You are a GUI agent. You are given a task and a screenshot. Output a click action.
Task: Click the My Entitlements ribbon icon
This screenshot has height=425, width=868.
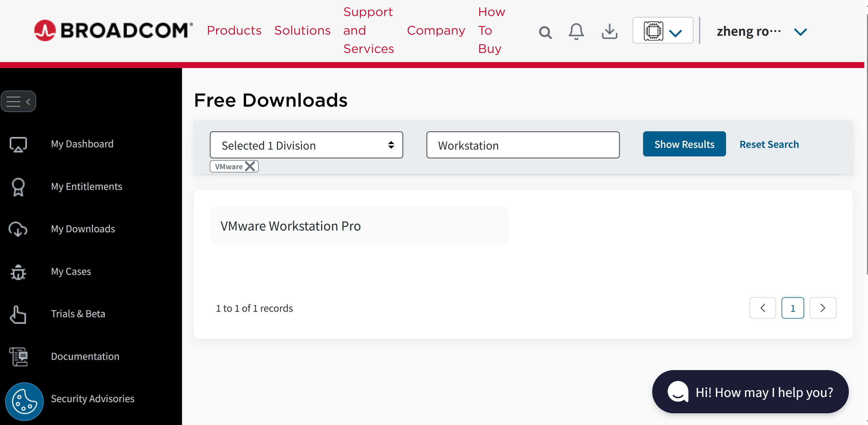click(x=18, y=187)
